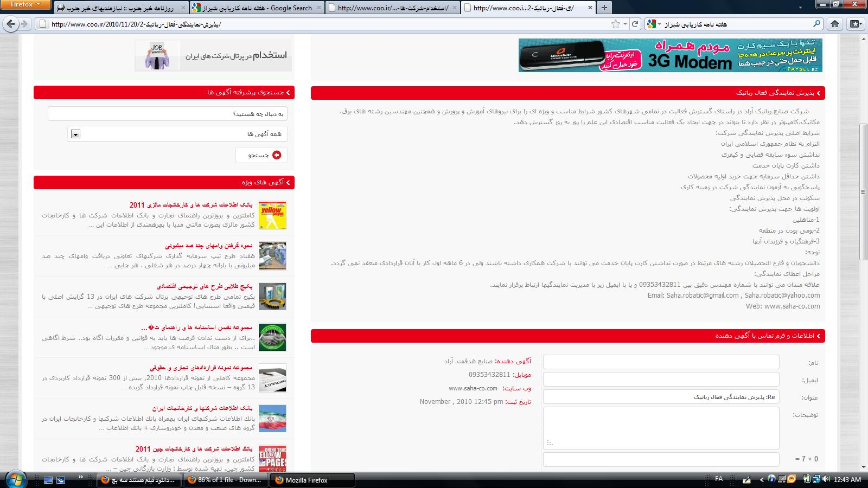The image size is (868, 488).
Task: Bookmark this page with the star icon
Action: point(615,24)
